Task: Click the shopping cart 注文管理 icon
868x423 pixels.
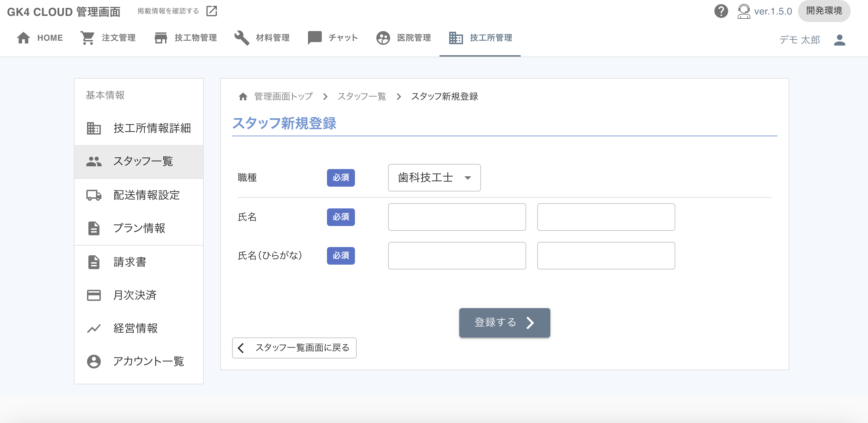Action: (87, 38)
